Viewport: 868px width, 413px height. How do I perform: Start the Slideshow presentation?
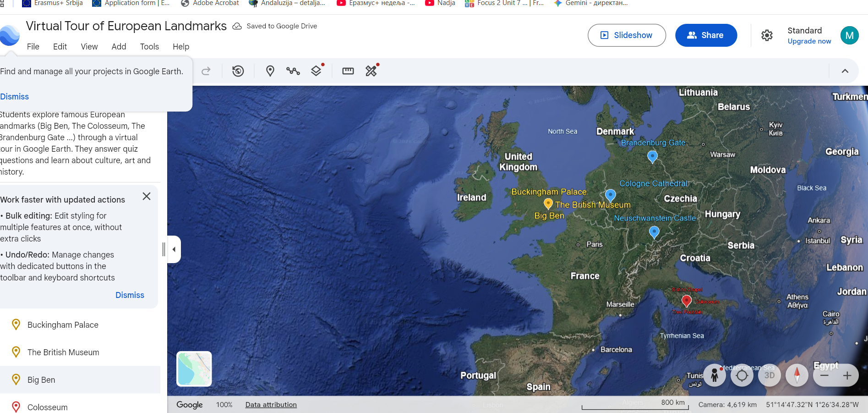point(627,35)
